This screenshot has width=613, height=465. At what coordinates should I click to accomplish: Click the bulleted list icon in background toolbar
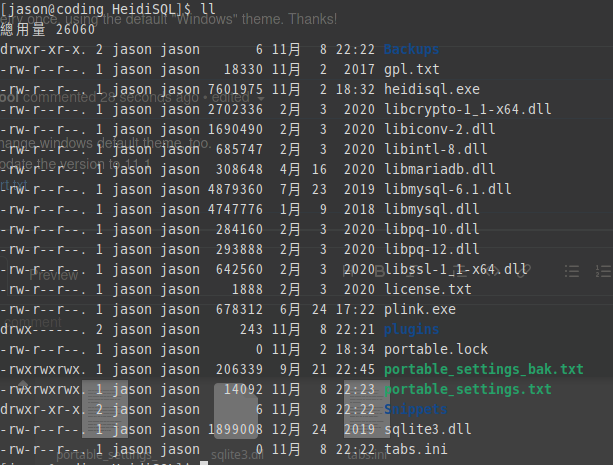pos(572,271)
